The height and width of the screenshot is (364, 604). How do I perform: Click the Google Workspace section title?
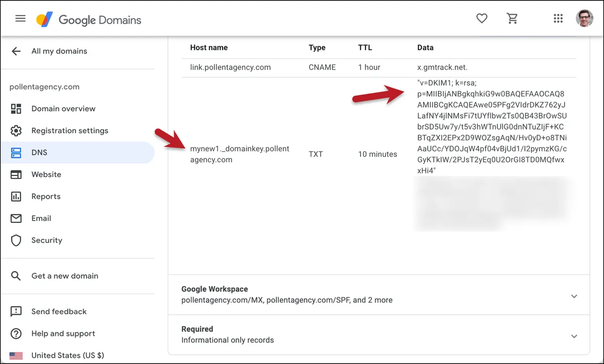pos(214,289)
